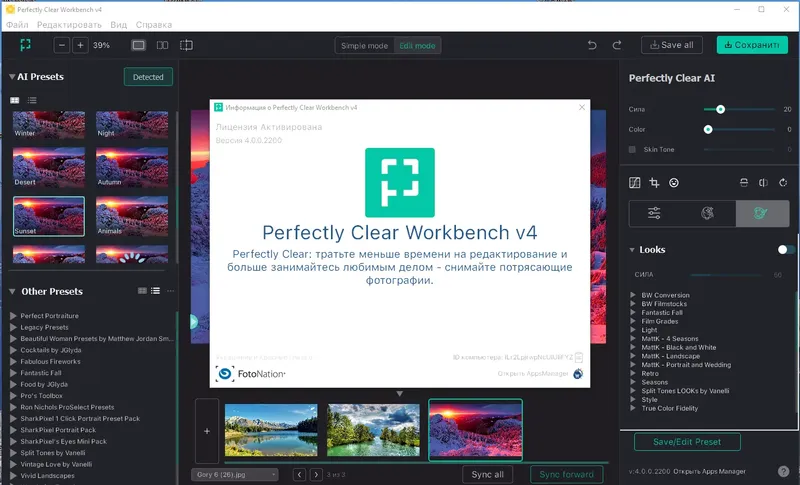Open the adjustments sliders tab
The height and width of the screenshot is (485, 800).
[654, 213]
